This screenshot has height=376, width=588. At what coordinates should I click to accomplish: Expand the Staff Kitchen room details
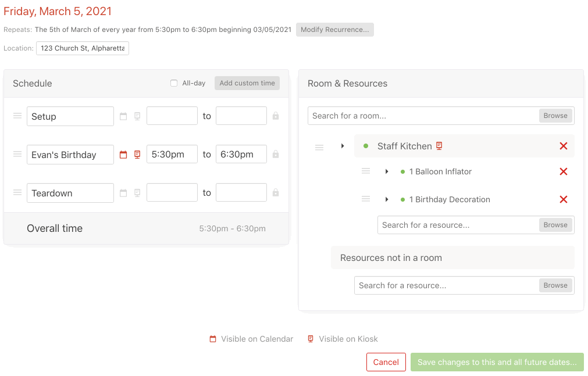(x=343, y=146)
